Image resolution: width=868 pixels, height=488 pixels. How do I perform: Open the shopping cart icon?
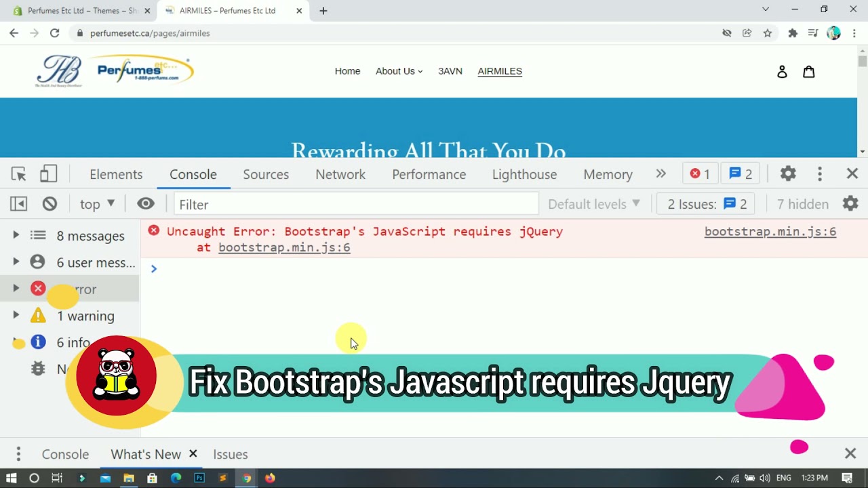click(x=809, y=72)
